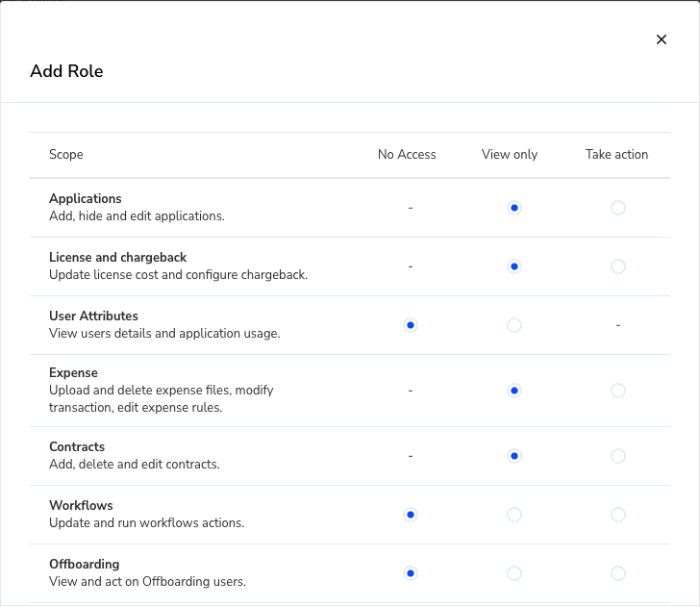
Task: Select No Access for Offboarding
Action: [x=411, y=573]
